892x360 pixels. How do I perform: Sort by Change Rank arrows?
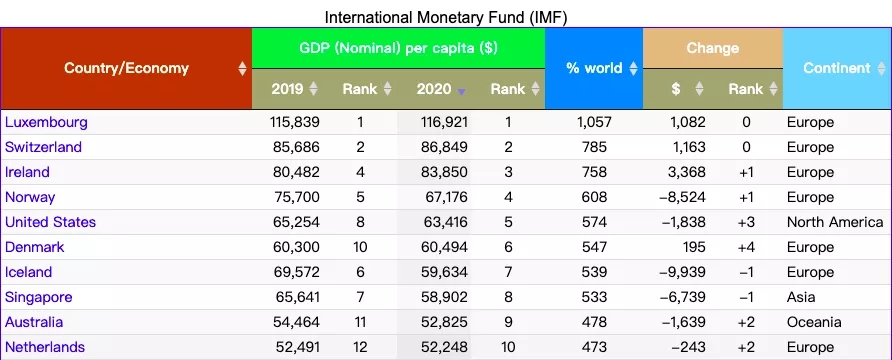[773, 89]
